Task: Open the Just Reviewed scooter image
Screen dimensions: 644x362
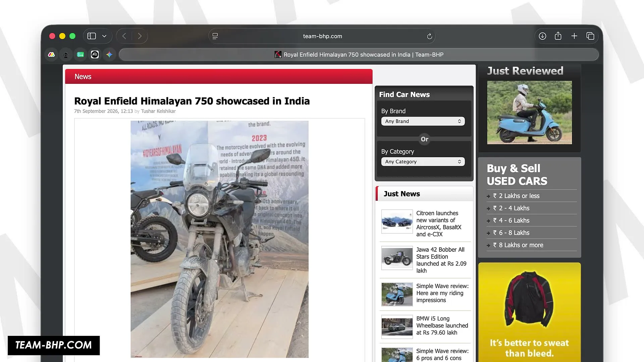Action: tap(529, 112)
